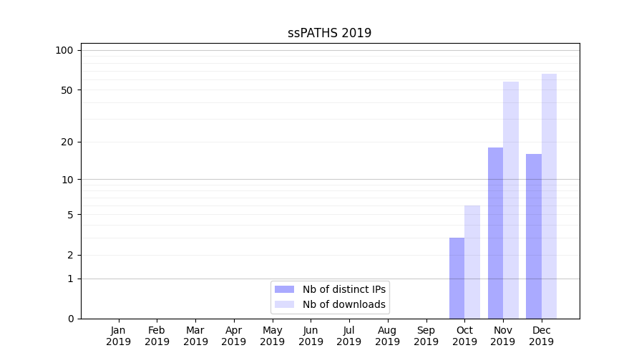Select the 0 y-axis tick label
Screen dimensions: 644x358
tap(70, 319)
